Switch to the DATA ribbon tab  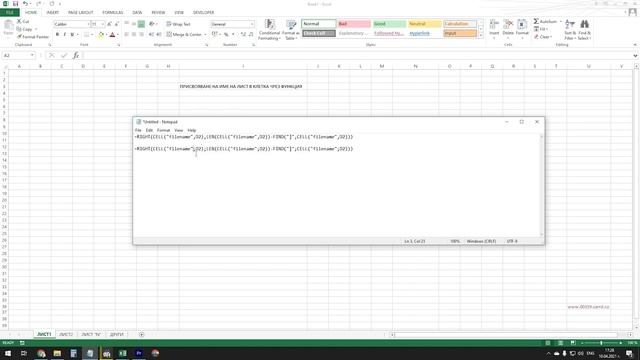point(137,13)
